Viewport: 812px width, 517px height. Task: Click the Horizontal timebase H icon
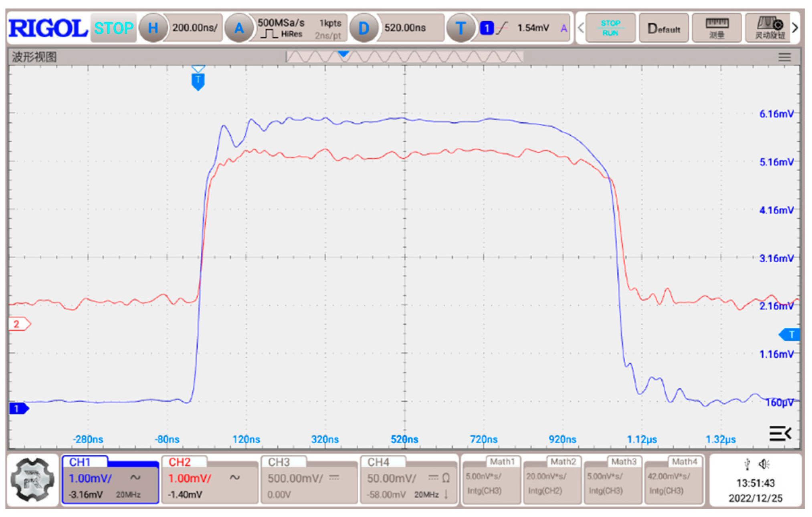pyautogui.click(x=153, y=28)
